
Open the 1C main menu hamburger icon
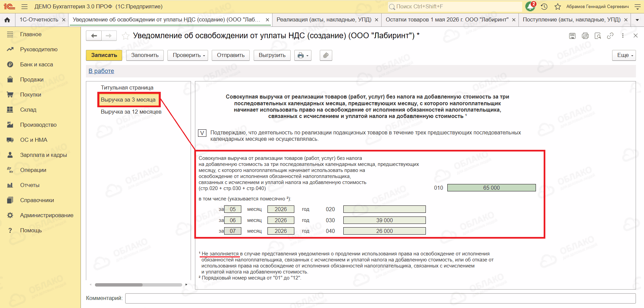[x=24, y=6]
